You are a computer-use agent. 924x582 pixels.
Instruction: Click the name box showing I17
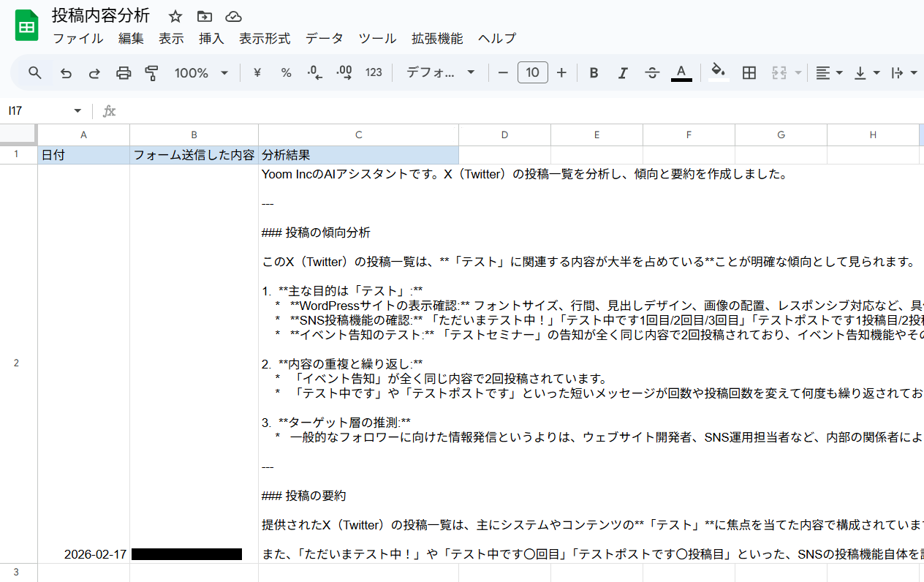(37, 111)
